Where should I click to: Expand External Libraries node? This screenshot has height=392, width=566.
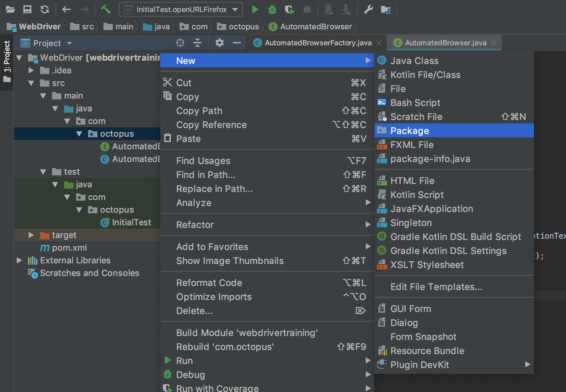[x=19, y=260]
